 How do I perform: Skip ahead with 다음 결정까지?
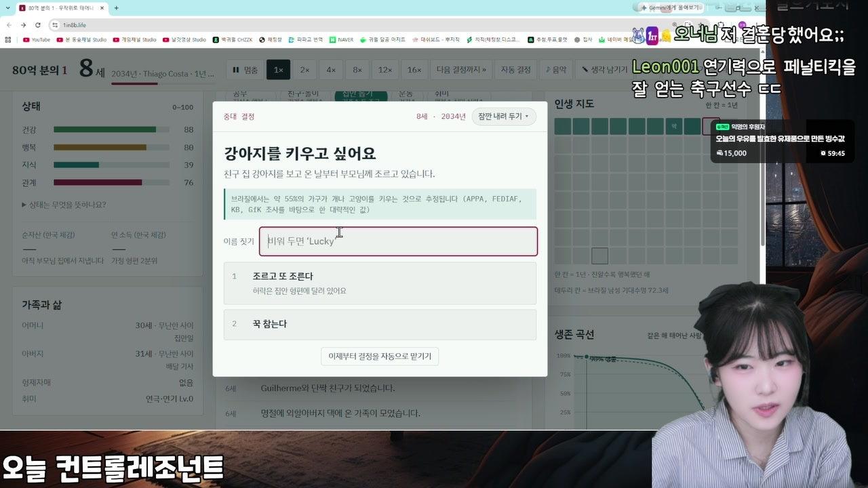pos(461,70)
